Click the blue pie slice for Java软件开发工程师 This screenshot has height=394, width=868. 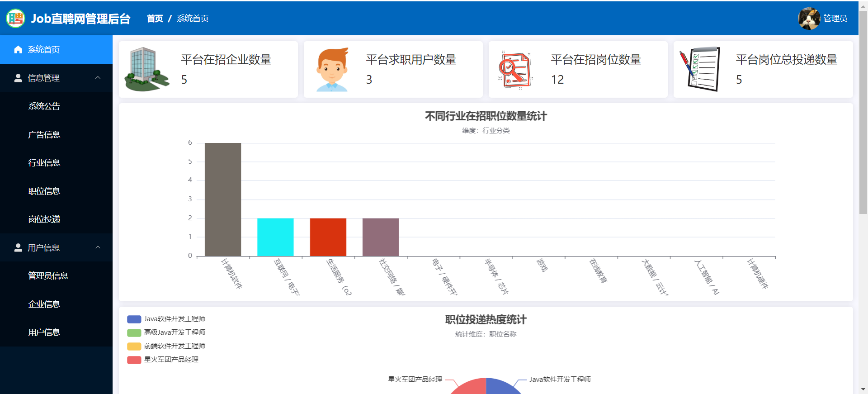pyautogui.click(x=500, y=387)
